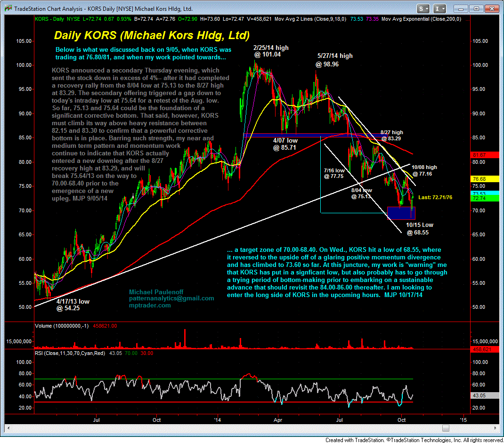Maximize the Chart Analysis window

476,8
